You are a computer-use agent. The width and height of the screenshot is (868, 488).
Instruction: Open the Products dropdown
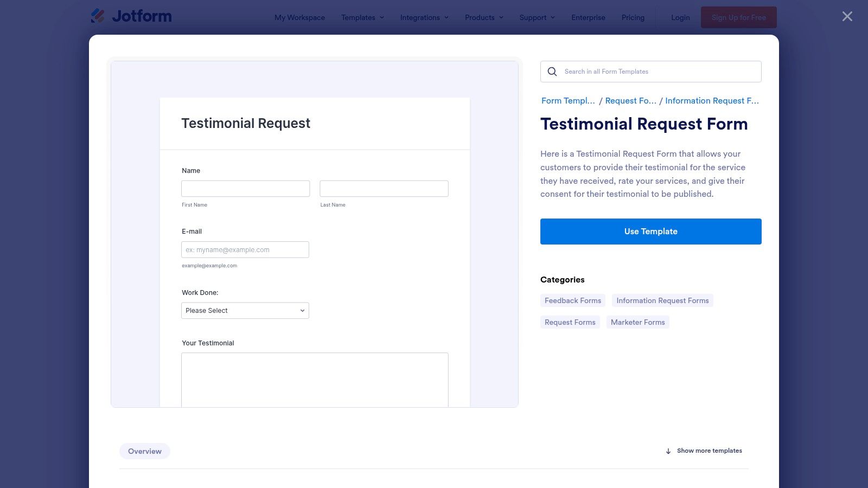point(484,17)
